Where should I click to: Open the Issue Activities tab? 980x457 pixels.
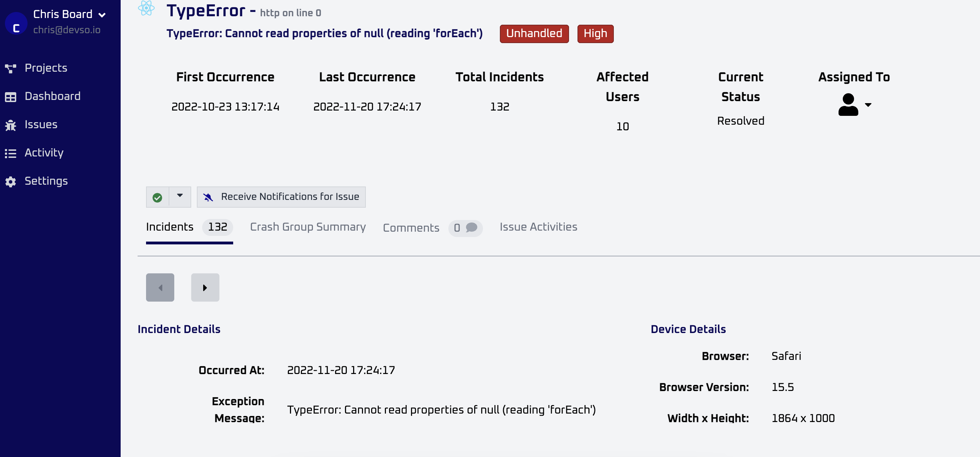[x=538, y=227]
